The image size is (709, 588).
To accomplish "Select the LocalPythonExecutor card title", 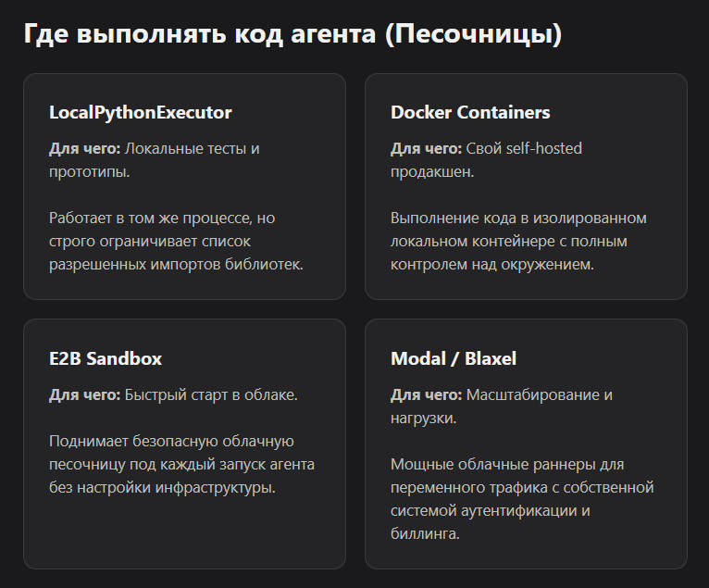I will [x=140, y=112].
